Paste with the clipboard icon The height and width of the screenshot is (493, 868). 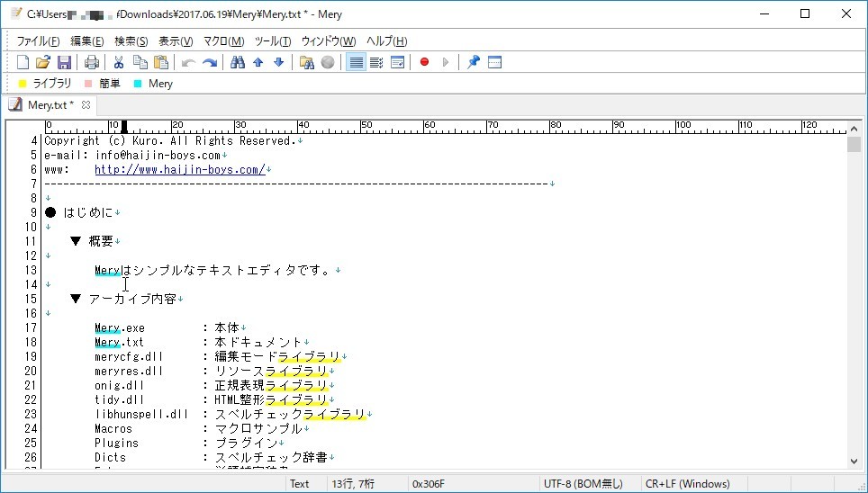point(161,62)
